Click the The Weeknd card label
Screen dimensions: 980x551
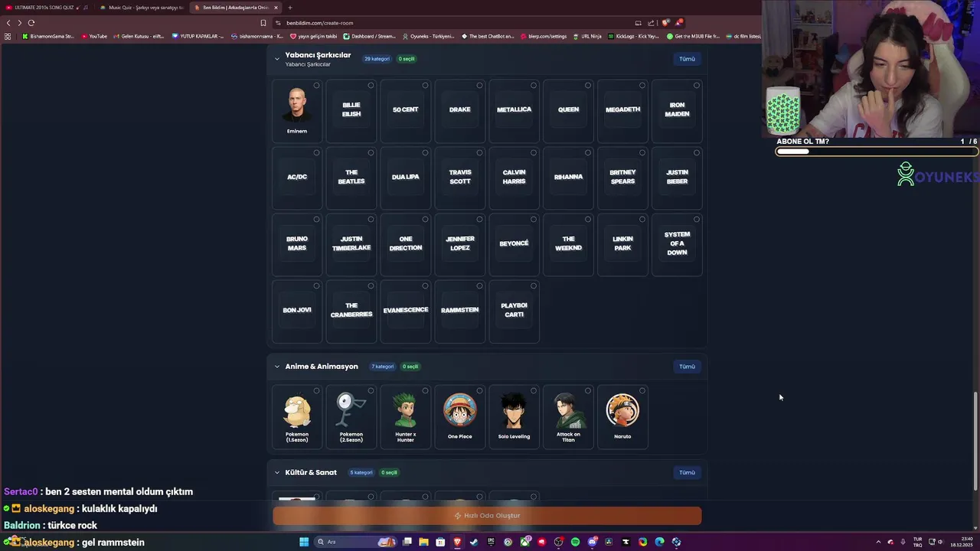568,243
